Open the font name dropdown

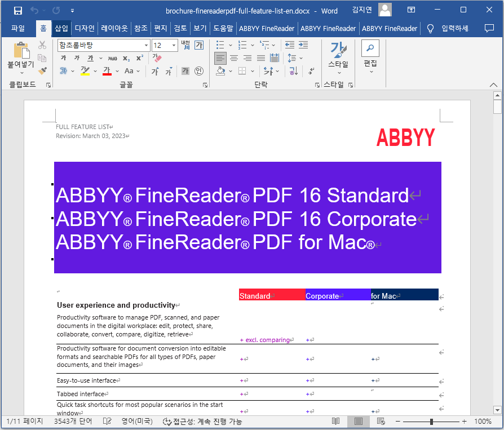pos(146,45)
